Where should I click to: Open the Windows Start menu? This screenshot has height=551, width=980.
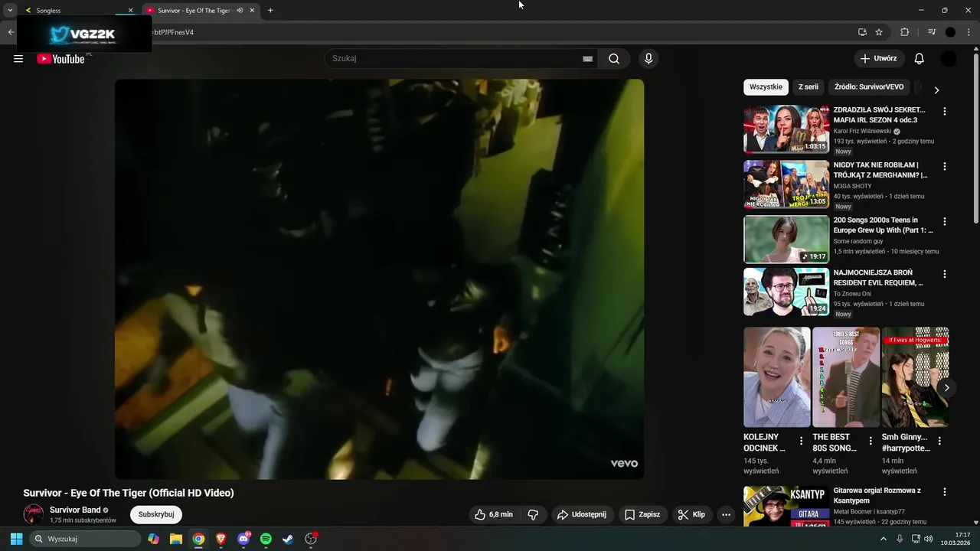pos(16,539)
